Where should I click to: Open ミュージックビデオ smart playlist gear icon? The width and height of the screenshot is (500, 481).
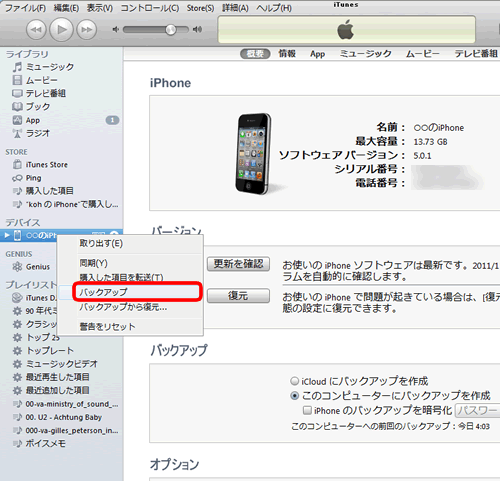pyautogui.click(x=17, y=364)
